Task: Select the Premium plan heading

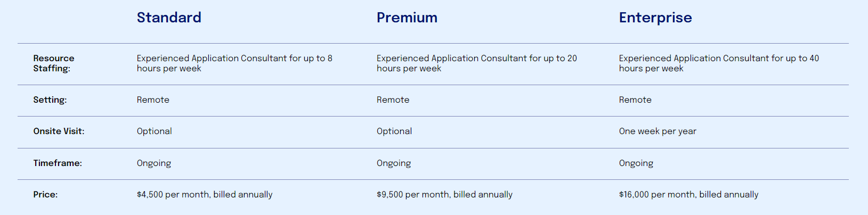Action: click(407, 18)
